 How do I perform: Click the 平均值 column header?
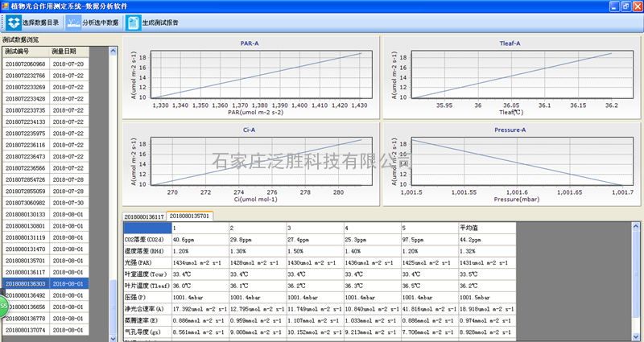point(487,228)
